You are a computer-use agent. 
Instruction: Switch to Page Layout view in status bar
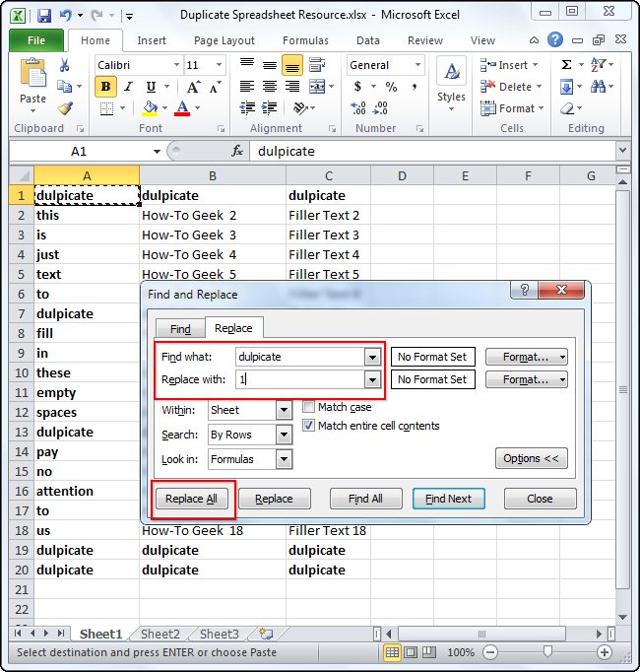coord(411,652)
